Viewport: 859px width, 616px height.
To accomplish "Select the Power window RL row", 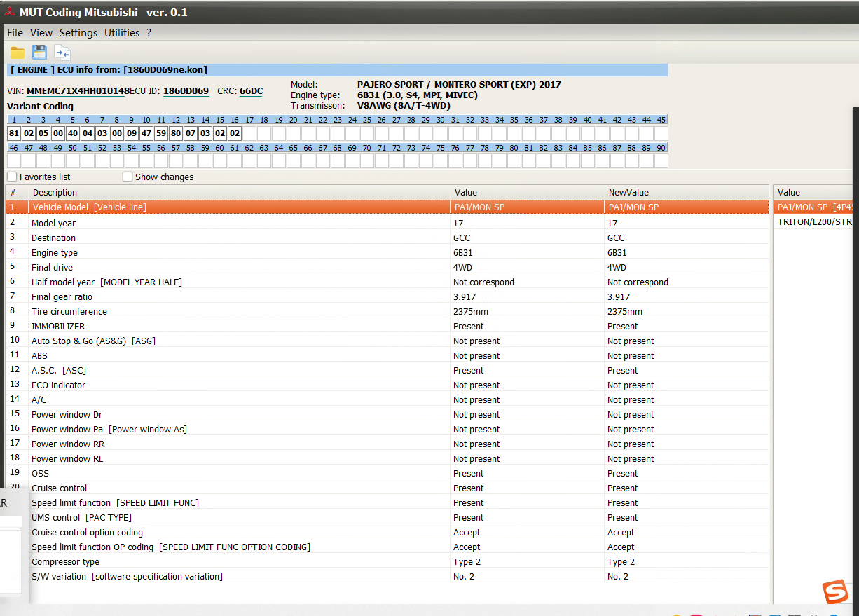I will [387, 458].
